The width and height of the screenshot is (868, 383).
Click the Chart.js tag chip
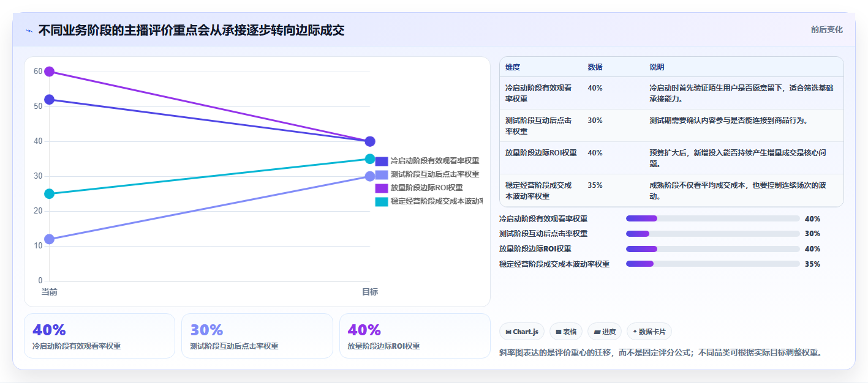click(x=522, y=332)
